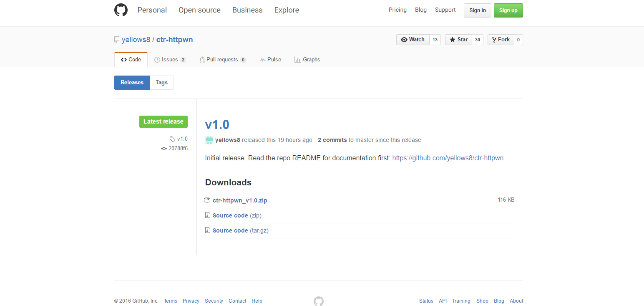Viewport: 644px width, 306px height.
Task: Click the tag icon next to v1.0
Action: (172, 139)
